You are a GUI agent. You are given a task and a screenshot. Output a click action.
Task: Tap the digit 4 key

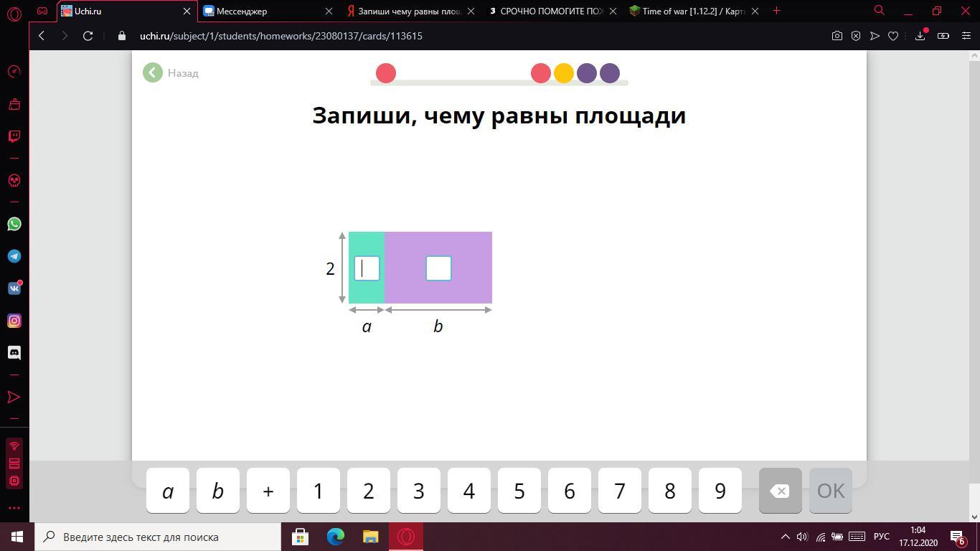[x=469, y=491]
